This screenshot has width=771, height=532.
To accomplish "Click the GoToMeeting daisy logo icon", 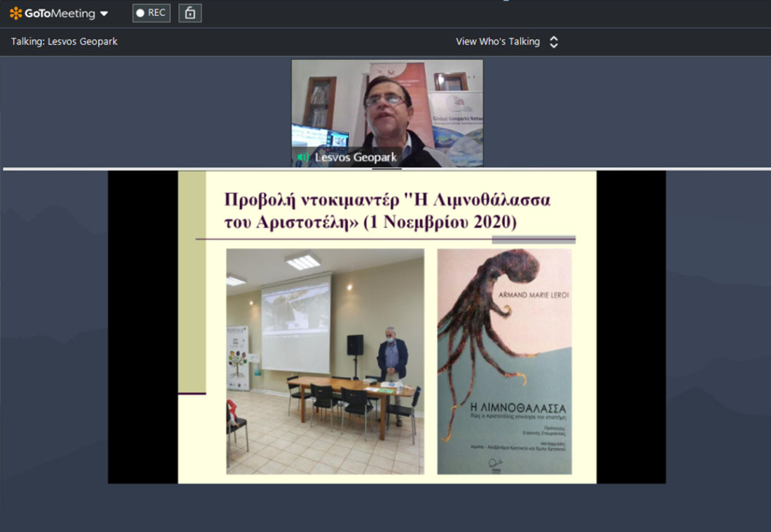I will click(x=16, y=13).
